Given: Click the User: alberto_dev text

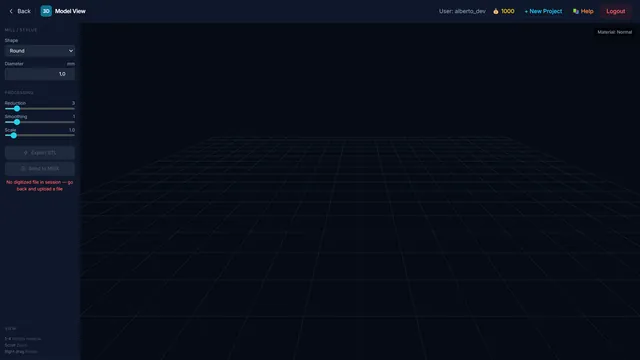Looking at the screenshot, I should pos(462,11).
